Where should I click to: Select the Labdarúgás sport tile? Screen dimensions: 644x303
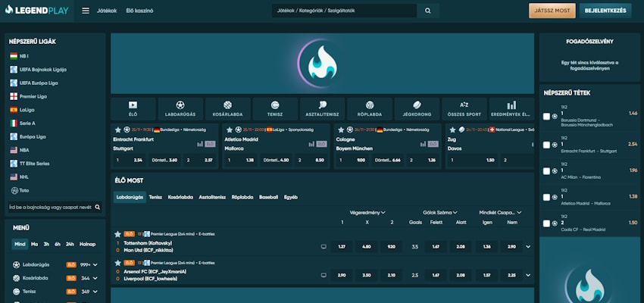pos(180,109)
